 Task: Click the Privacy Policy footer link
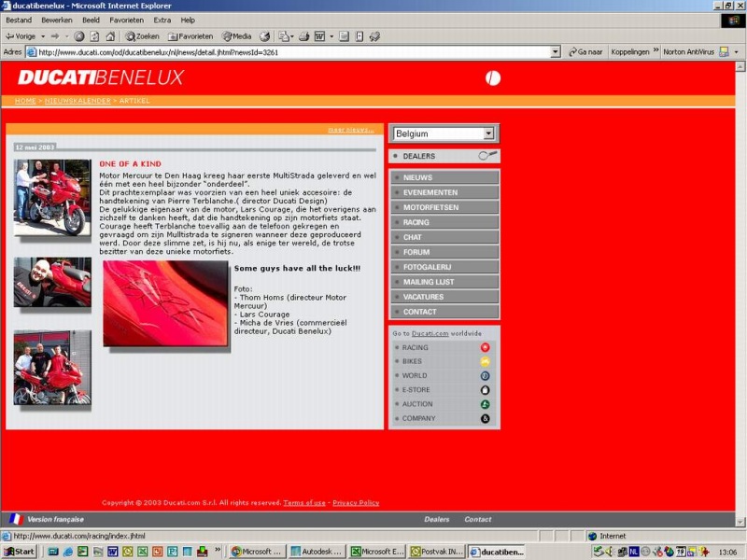coord(356,503)
